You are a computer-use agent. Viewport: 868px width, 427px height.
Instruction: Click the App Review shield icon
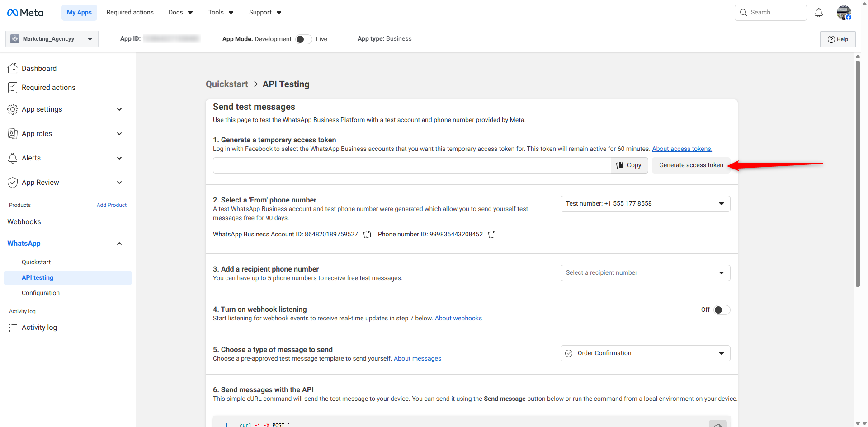coord(13,183)
